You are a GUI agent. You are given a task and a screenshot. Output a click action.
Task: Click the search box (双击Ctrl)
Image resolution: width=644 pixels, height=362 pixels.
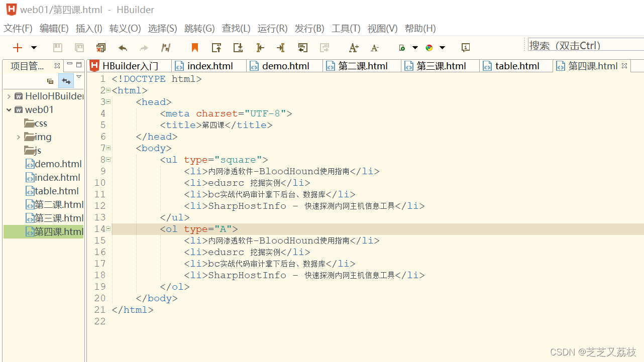pos(586,45)
